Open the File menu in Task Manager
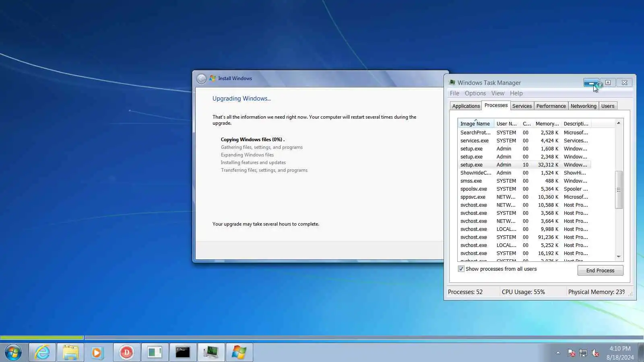 coord(454,93)
